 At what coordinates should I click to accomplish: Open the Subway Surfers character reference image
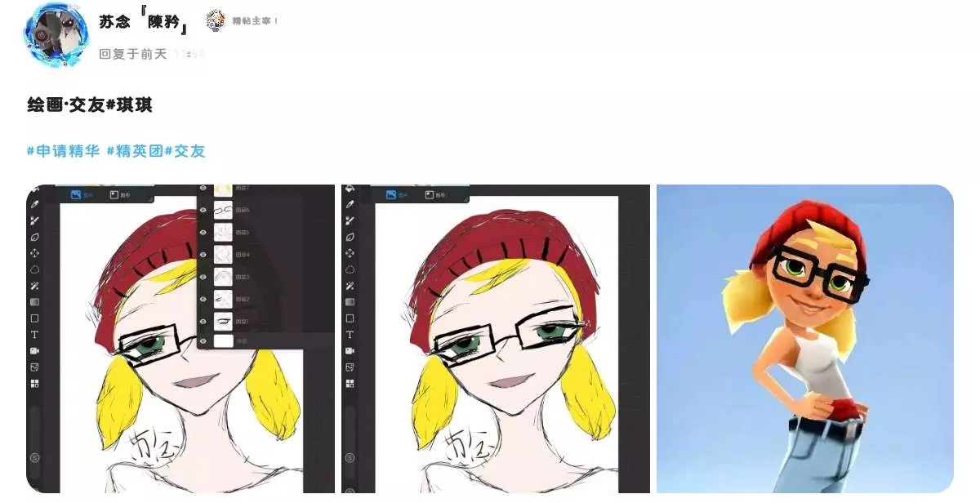(805, 339)
